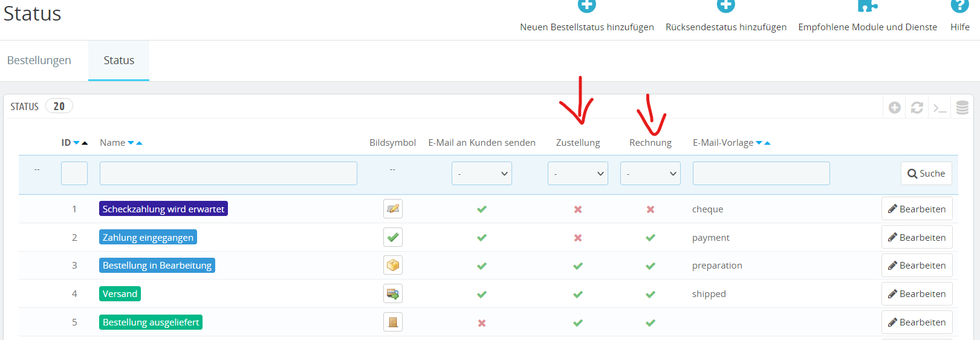This screenshot has width=980, height=340.
Task: Sort E-Mail-Vorlage column ascending
Action: (x=767, y=143)
